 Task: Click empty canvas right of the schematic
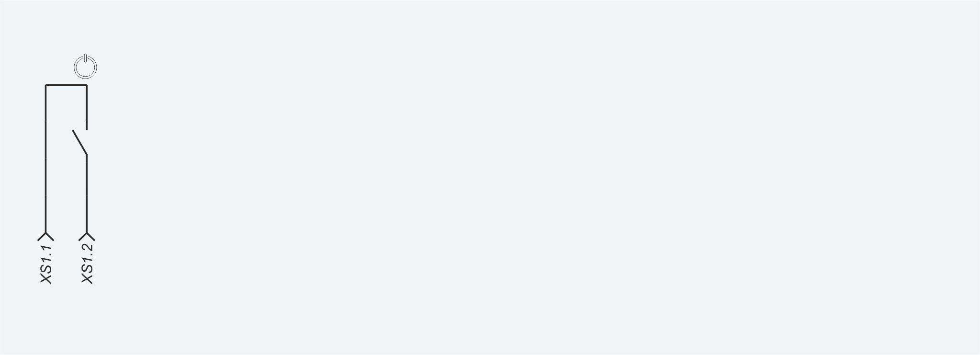click(x=527, y=177)
